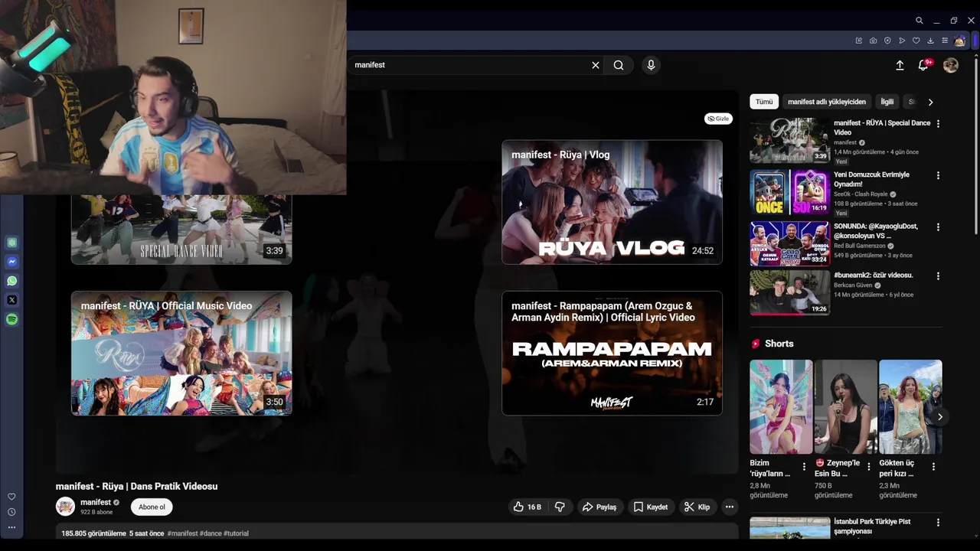Screen dimensions: 980x551
Task: Open browser tab search magnifier
Action: click(x=919, y=21)
